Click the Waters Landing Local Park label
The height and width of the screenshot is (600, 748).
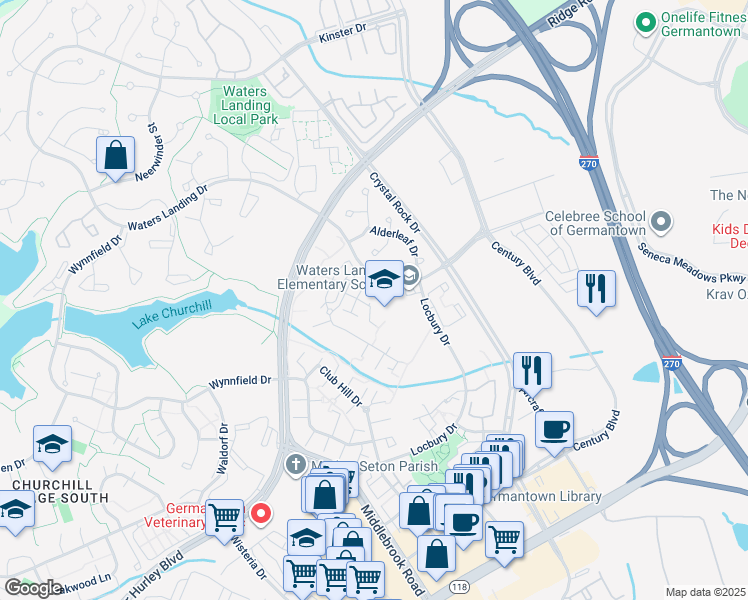(245, 105)
